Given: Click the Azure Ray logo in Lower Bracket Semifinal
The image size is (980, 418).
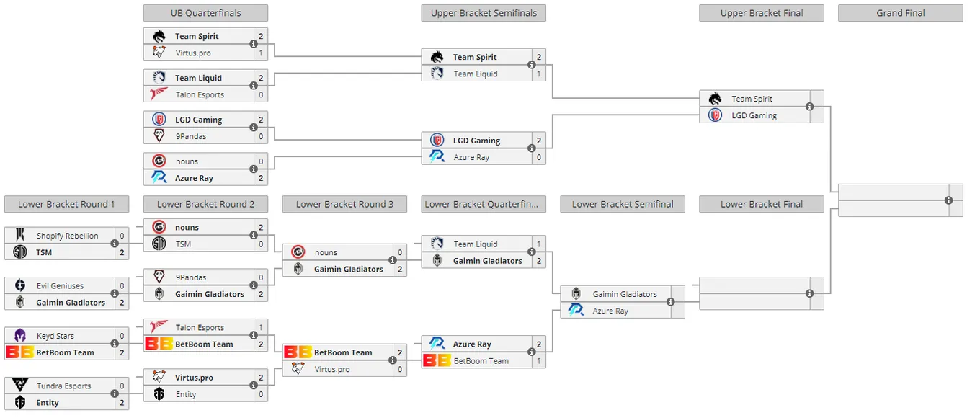Looking at the screenshot, I should click(576, 311).
